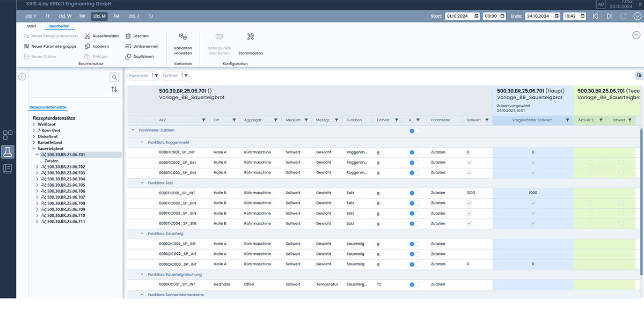The width and height of the screenshot is (644, 322).
Task: Toggle the Parameter: Zutaten group switch
Action: click(414, 130)
